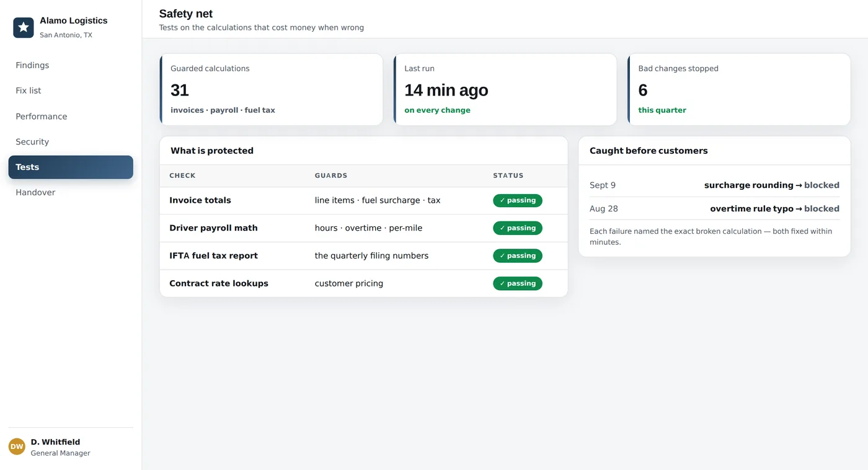Click 'hours · overtime · per-mile' cell

[x=368, y=228]
